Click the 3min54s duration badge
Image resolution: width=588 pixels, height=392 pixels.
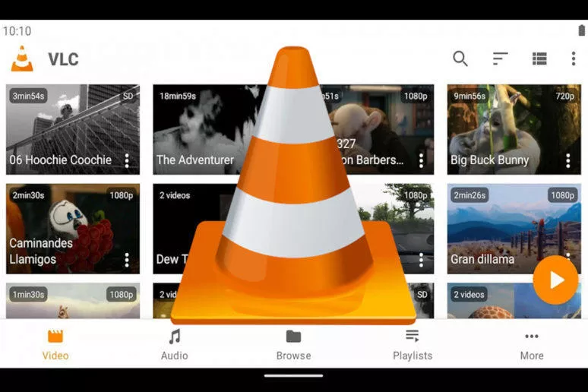tap(29, 96)
